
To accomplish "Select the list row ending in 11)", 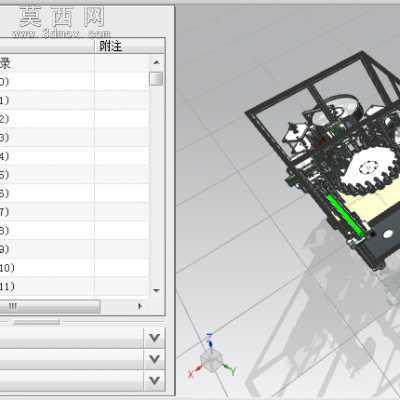I will (74, 286).
